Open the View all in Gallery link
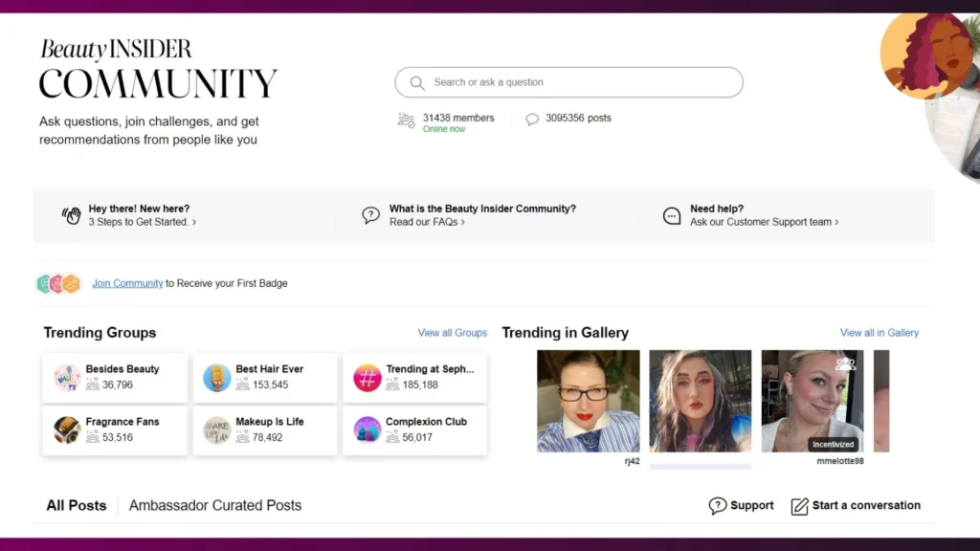980x551 pixels. (x=879, y=333)
